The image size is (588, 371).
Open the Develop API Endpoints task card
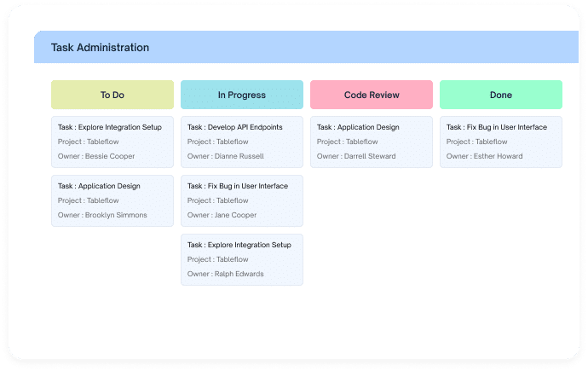(x=242, y=142)
